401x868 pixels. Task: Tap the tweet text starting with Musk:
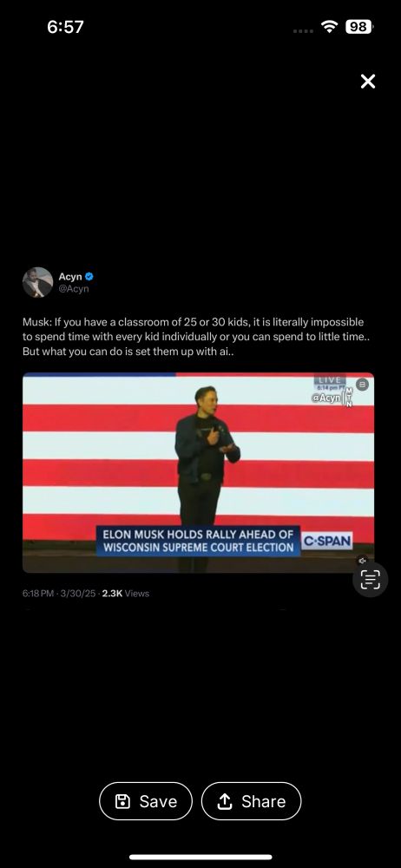[x=194, y=337]
